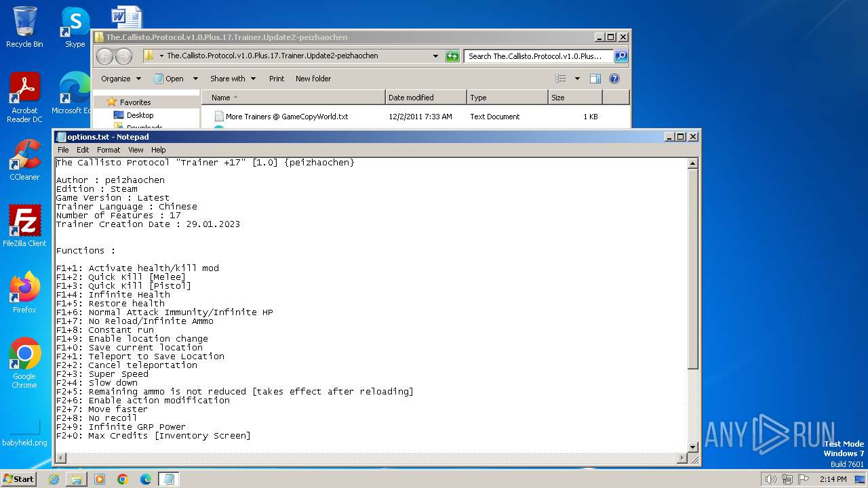Click Notepad vertical scrollbar up arrow

pos(693,163)
